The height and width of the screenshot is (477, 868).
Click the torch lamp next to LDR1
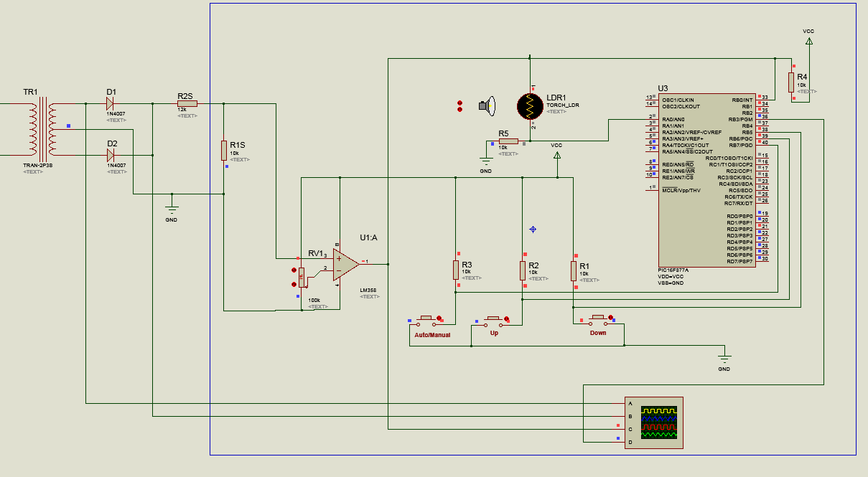[x=487, y=106]
